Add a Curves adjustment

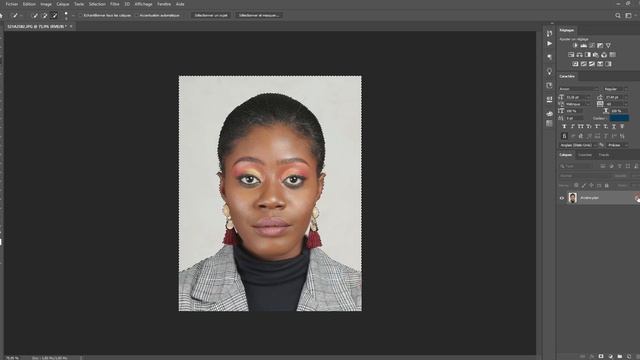[592, 45]
